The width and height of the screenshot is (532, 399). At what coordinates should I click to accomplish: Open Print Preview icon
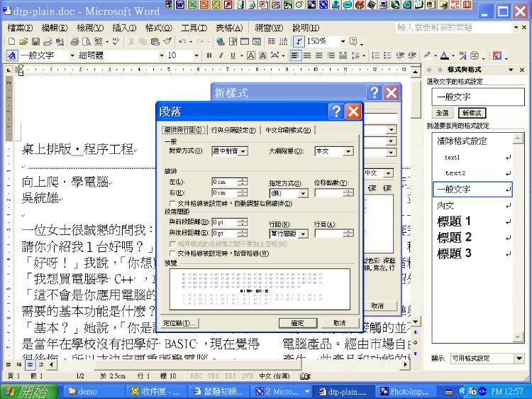pos(87,41)
